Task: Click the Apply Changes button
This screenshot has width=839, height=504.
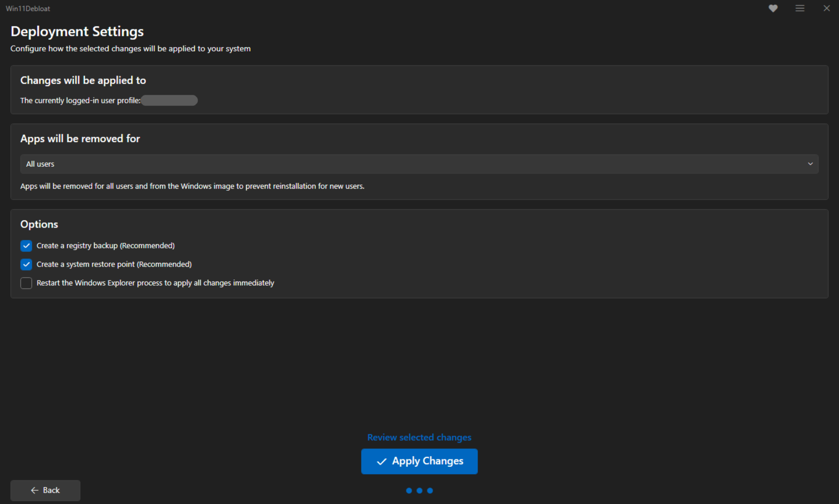Action: 419,462
